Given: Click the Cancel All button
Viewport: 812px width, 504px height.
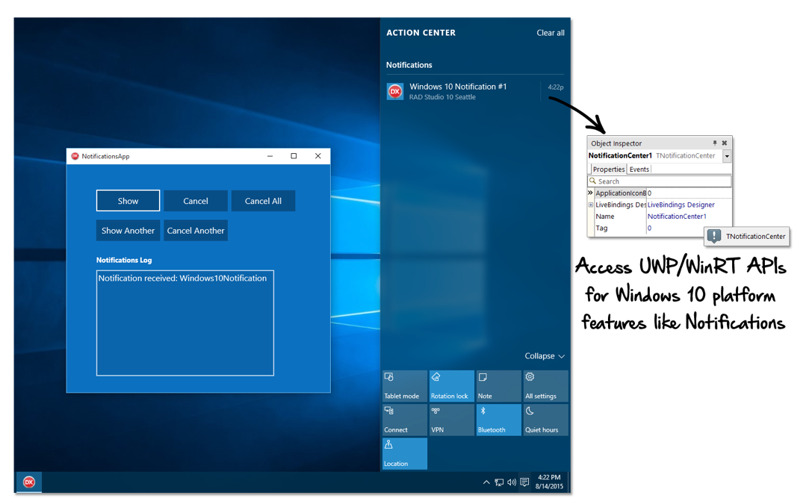Looking at the screenshot, I should click(263, 201).
